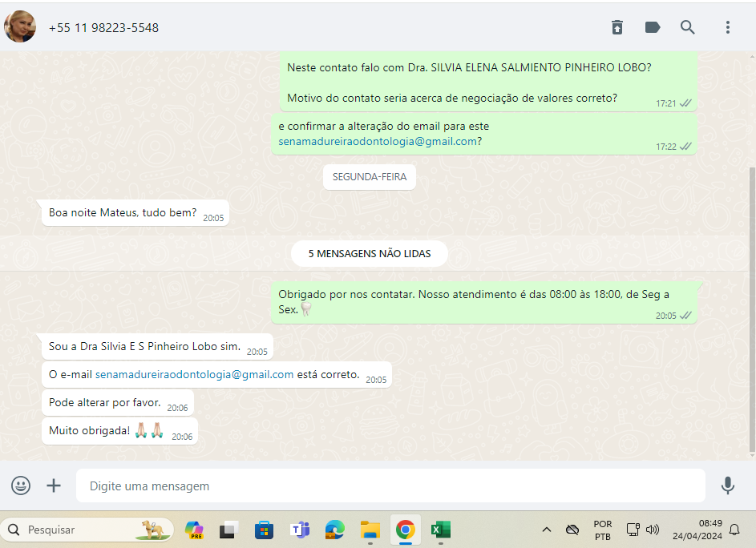Image resolution: width=756 pixels, height=548 pixels.
Task: Click the SEGUNDA-FEIRA date badge
Action: [x=370, y=177]
